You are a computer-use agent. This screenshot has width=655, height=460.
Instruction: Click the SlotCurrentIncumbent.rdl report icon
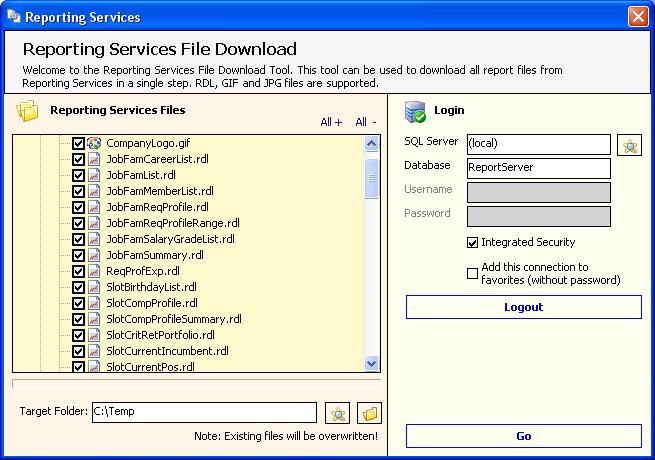pos(94,351)
